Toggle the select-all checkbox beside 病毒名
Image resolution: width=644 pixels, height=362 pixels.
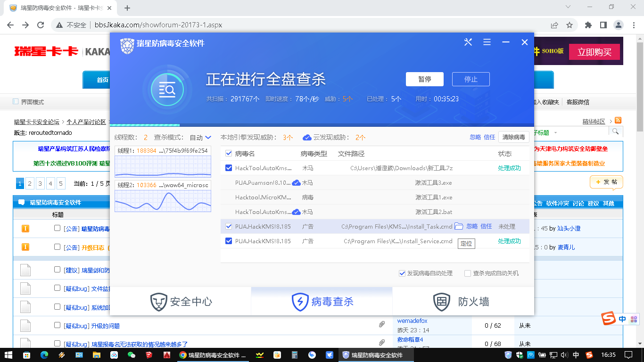point(229,153)
